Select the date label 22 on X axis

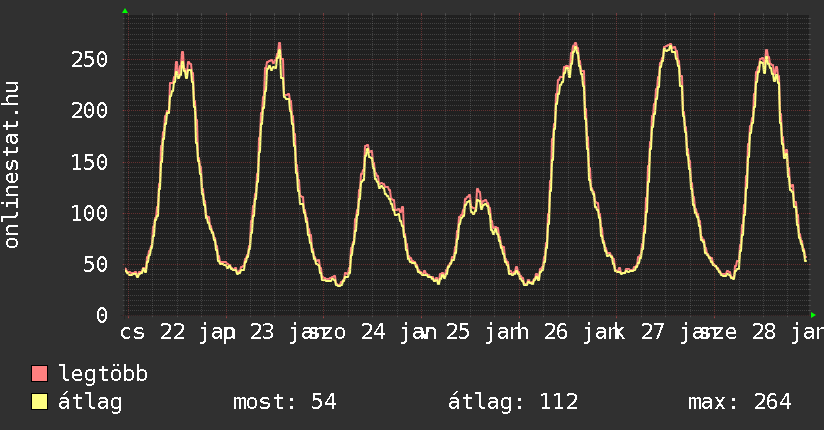pos(172,332)
